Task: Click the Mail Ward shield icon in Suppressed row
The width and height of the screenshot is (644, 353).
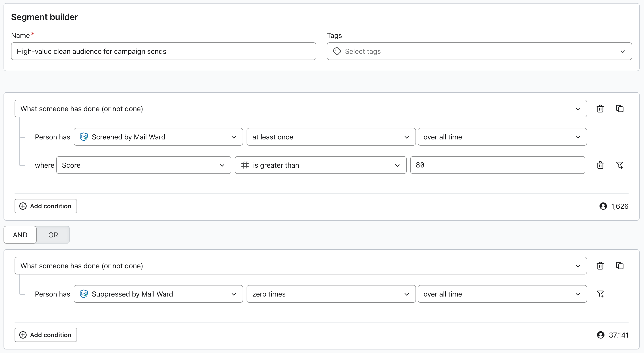Action: (84, 294)
